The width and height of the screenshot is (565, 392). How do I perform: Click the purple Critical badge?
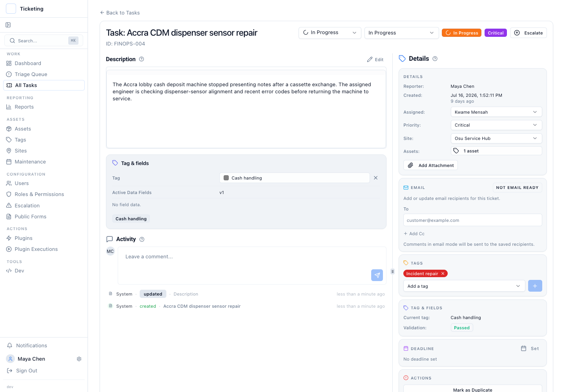tap(496, 33)
